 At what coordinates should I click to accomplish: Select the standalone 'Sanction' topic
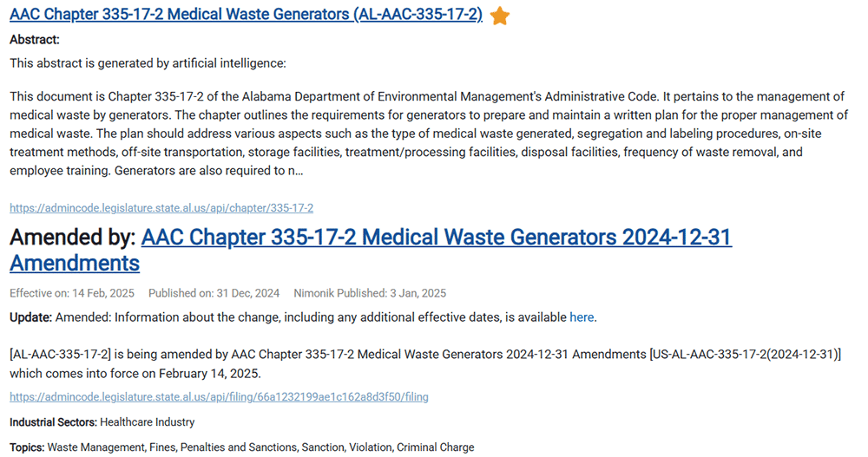322,447
